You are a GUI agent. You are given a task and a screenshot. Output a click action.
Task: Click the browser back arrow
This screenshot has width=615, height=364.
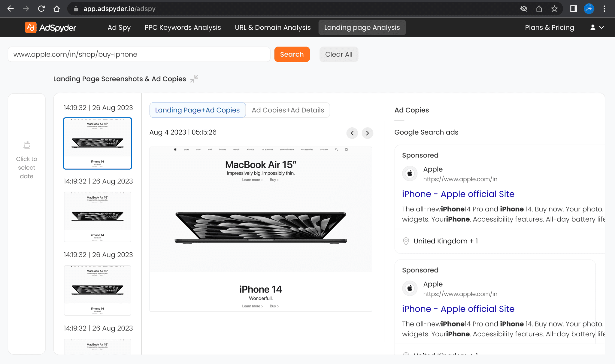pos(11,9)
